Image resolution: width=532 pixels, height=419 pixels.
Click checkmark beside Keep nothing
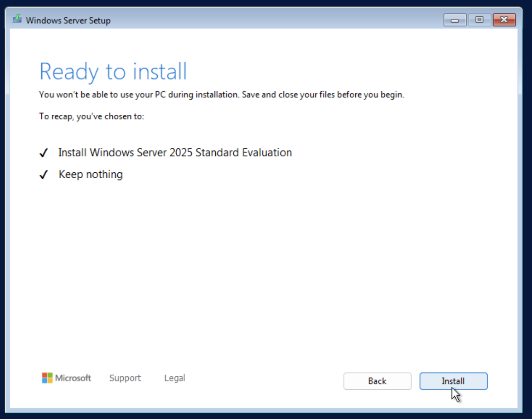tap(44, 175)
